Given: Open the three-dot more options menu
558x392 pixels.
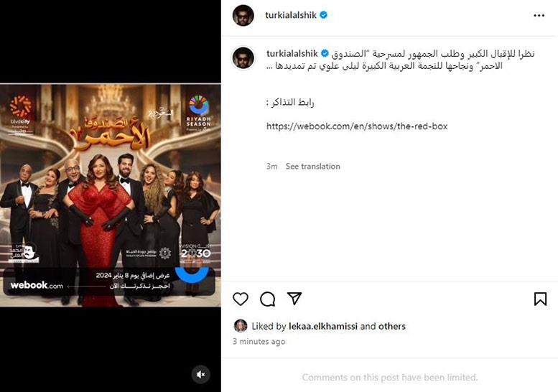Looking at the screenshot, I should tap(539, 15).
